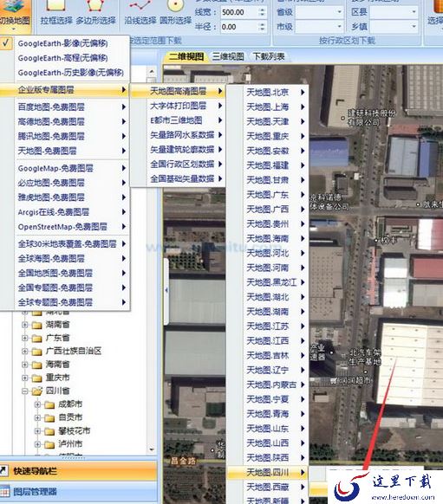Click the 快速导航栏 panel arrow icon
The height and width of the screenshot is (504, 443).
tap(3, 471)
